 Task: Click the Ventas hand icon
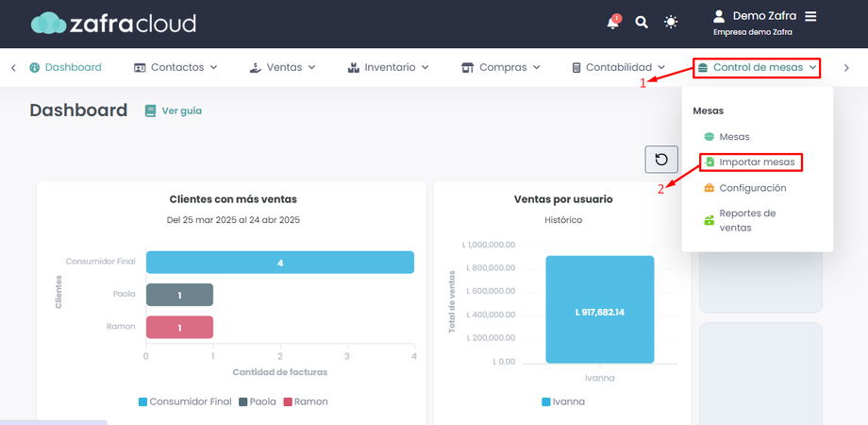pyautogui.click(x=255, y=68)
